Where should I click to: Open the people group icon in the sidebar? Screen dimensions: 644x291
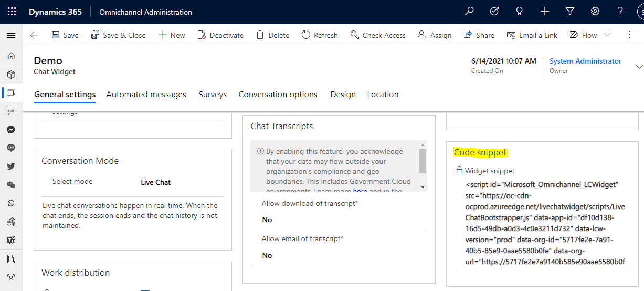[11, 277]
